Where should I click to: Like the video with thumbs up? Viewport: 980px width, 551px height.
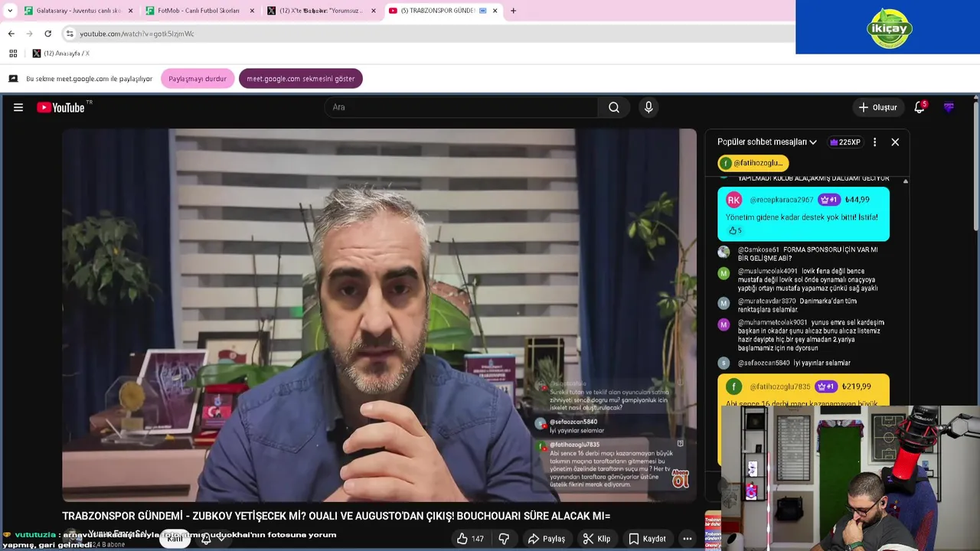pyautogui.click(x=470, y=539)
